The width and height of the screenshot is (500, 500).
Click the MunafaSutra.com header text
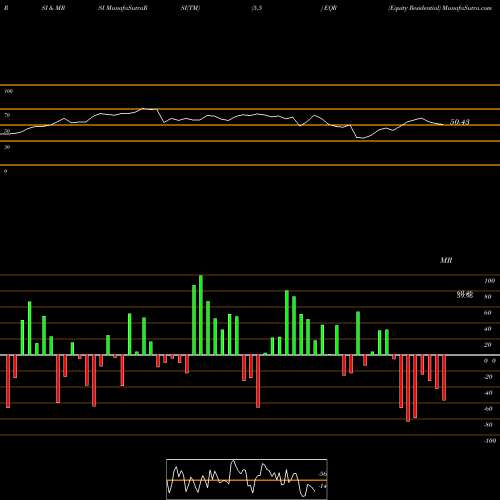pos(467,8)
